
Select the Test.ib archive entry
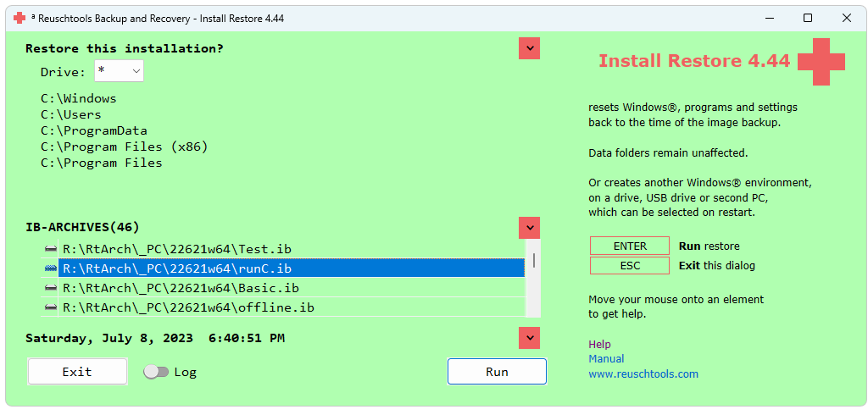[x=176, y=249]
